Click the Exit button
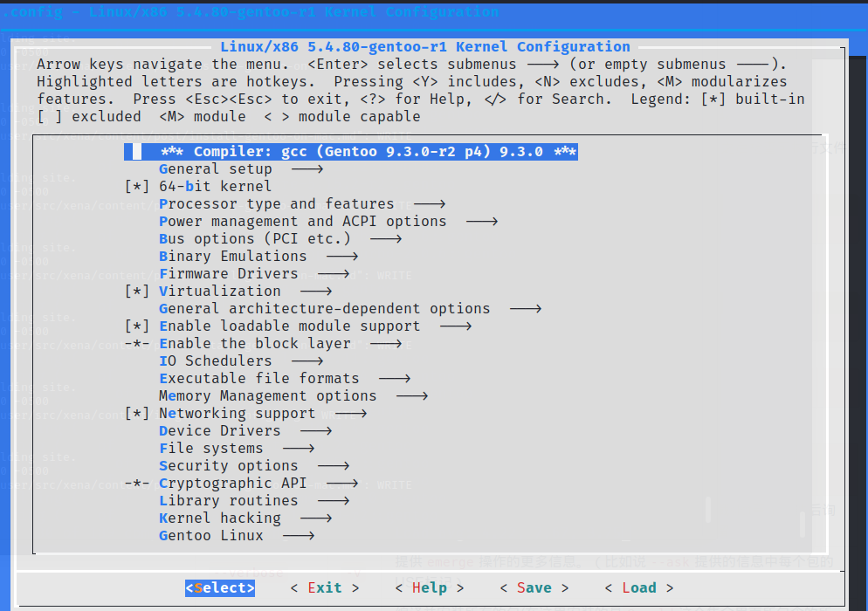868x611 pixels. pyautogui.click(x=324, y=587)
